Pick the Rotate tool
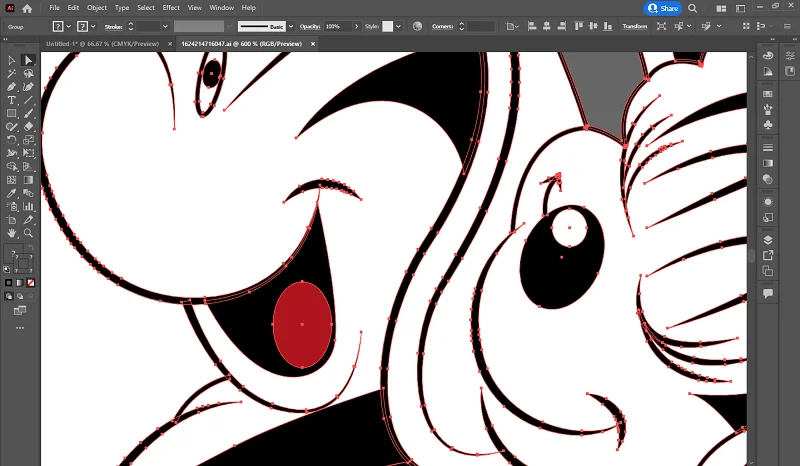The width and height of the screenshot is (800, 466). [11, 140]
